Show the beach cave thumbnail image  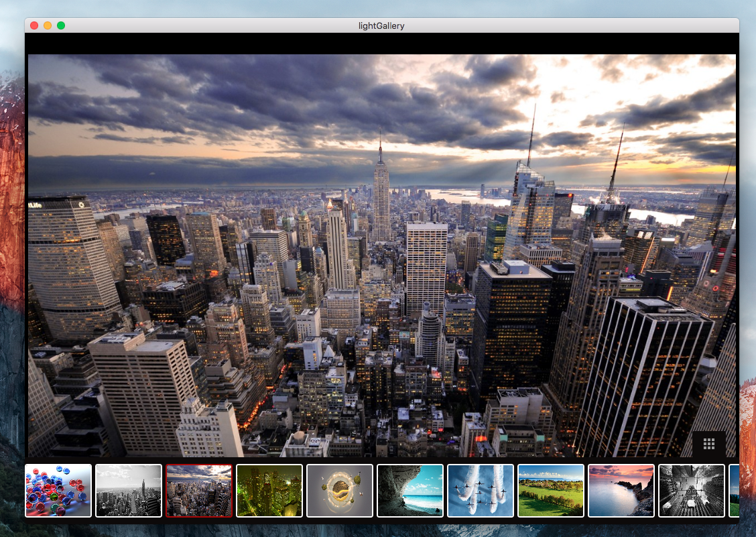click(410, 491)
